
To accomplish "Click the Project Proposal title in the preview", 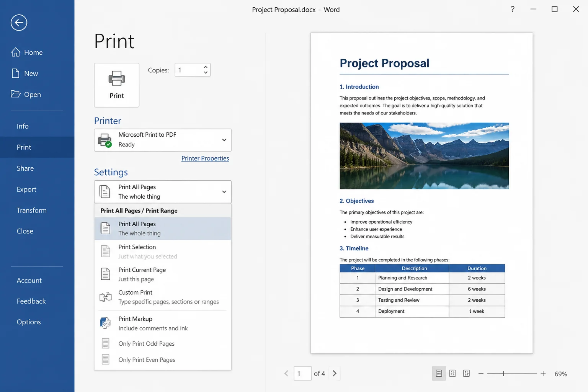I will point(384,63).
